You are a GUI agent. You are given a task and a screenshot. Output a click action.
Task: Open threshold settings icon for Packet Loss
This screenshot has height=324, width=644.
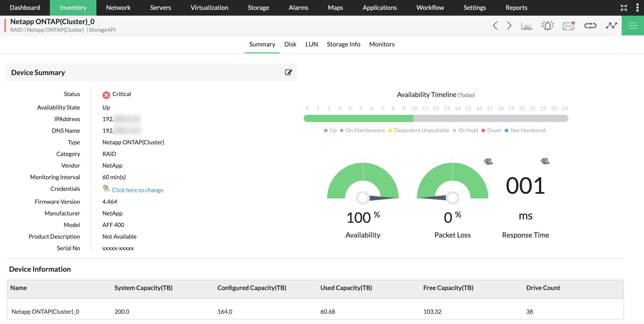point(488,162)
